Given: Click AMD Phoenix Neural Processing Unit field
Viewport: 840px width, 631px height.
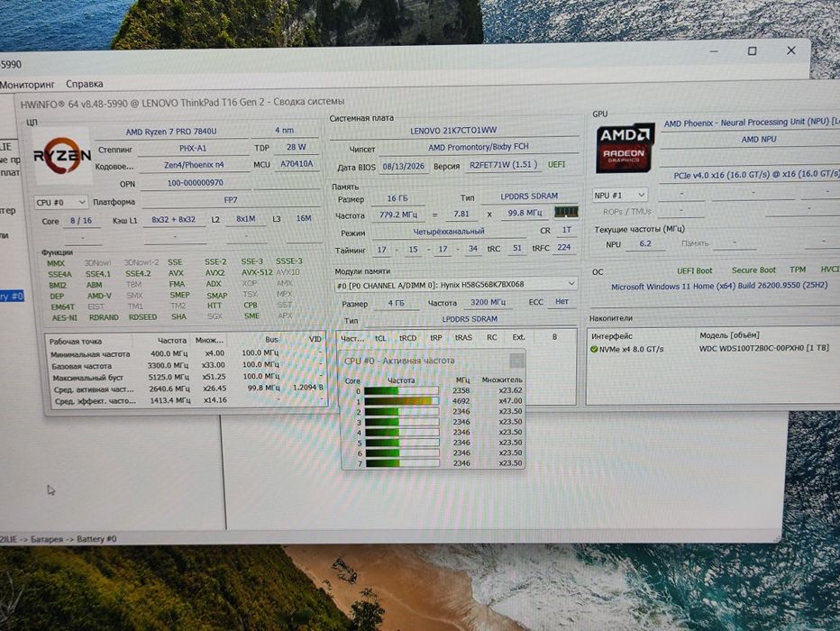Looking at the screenshot, I should coord(751,123).
